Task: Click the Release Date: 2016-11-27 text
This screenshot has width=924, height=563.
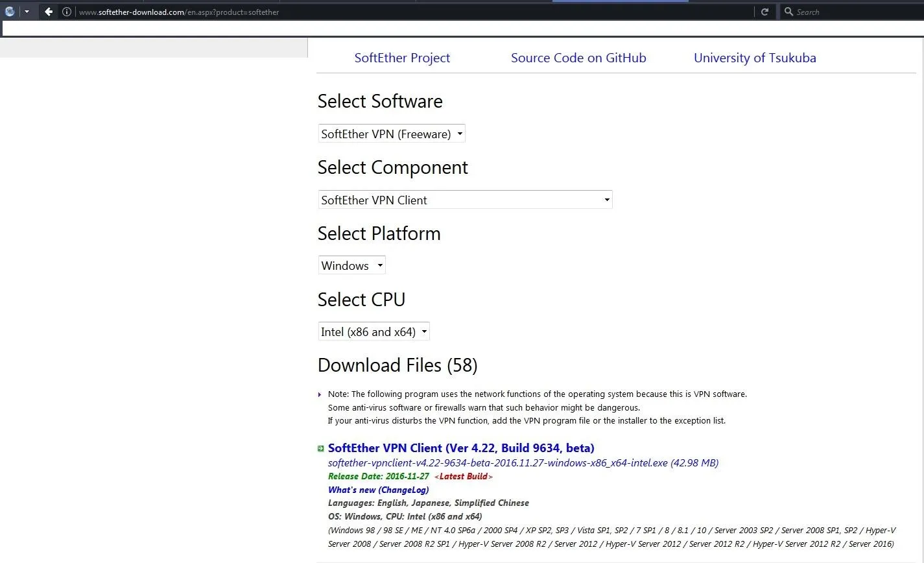Action: pos(378,476)
